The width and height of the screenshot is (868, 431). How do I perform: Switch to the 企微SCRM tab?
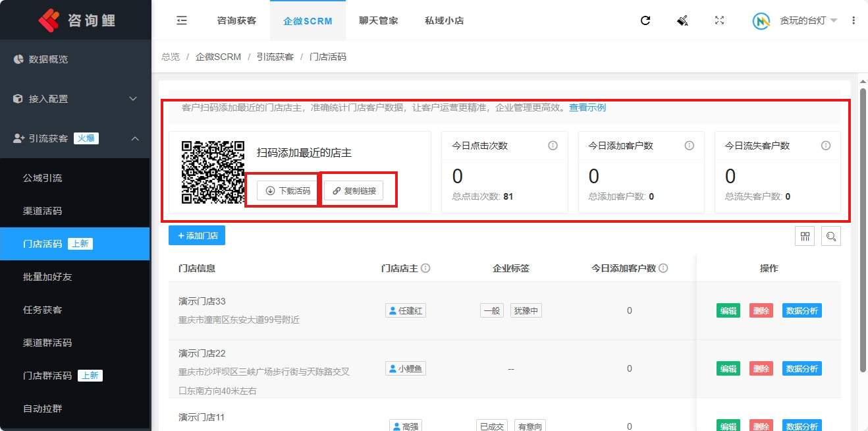308,20
